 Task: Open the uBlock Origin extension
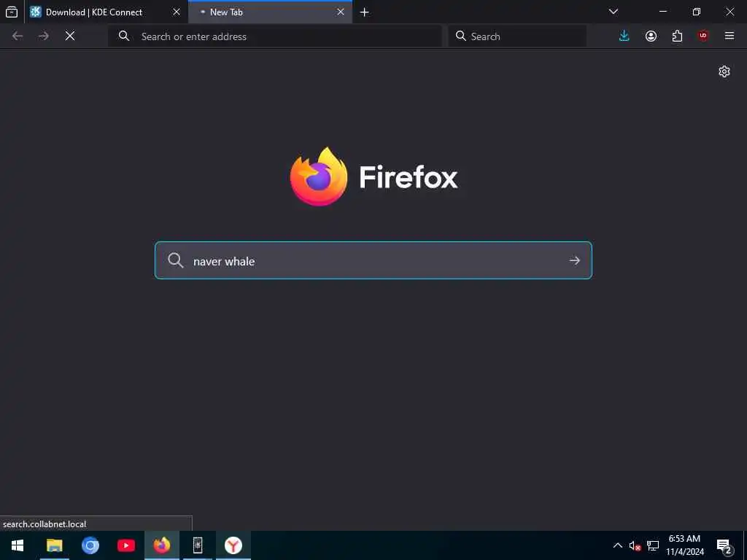(x=703, y=36)
